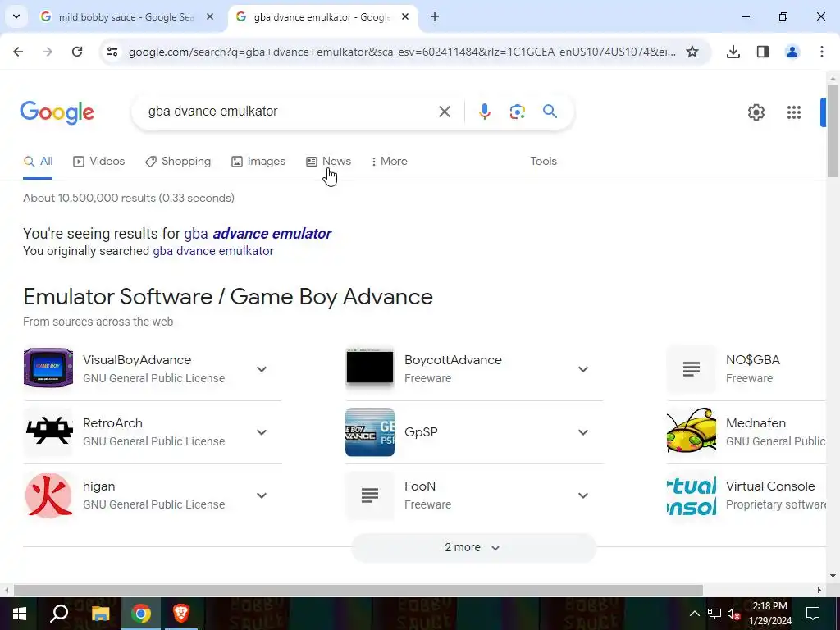Image resolution: width=840 pixels, height=630 pixels.
Task: Reload the current page
Action: coord(77,52)
